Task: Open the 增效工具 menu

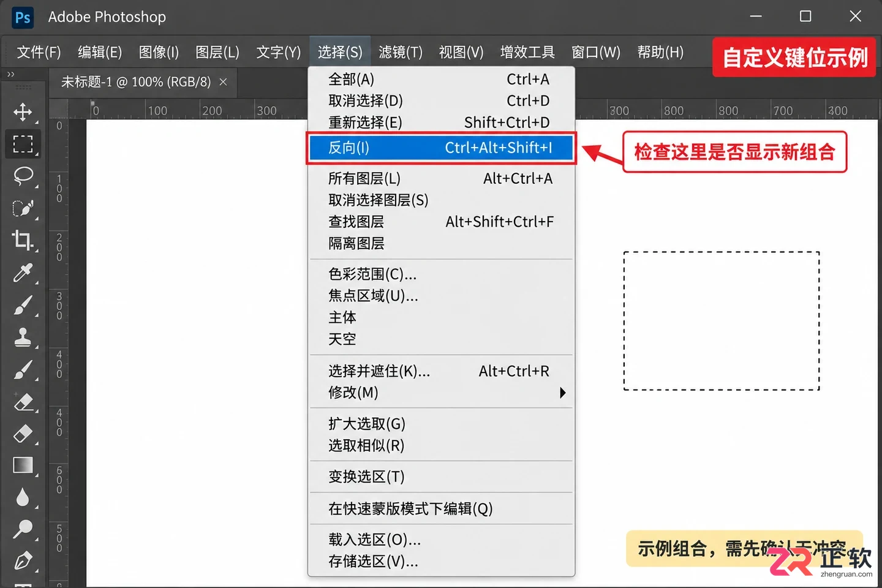Action: point(527,52)
